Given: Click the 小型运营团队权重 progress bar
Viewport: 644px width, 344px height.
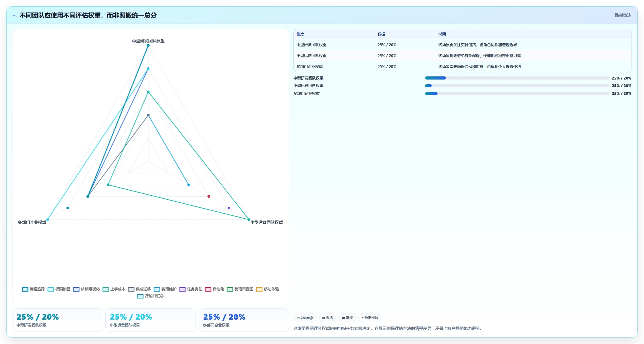Looking at the screenshot, I should [x=517, y=86].
